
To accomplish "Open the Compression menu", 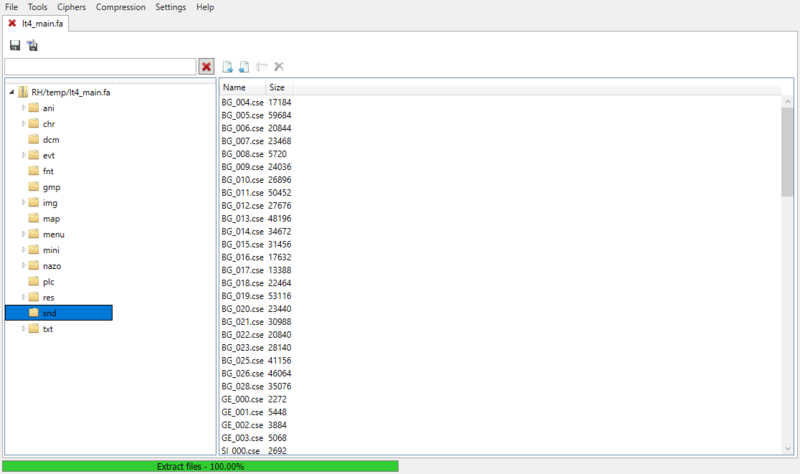I will [x=120, y=7].
